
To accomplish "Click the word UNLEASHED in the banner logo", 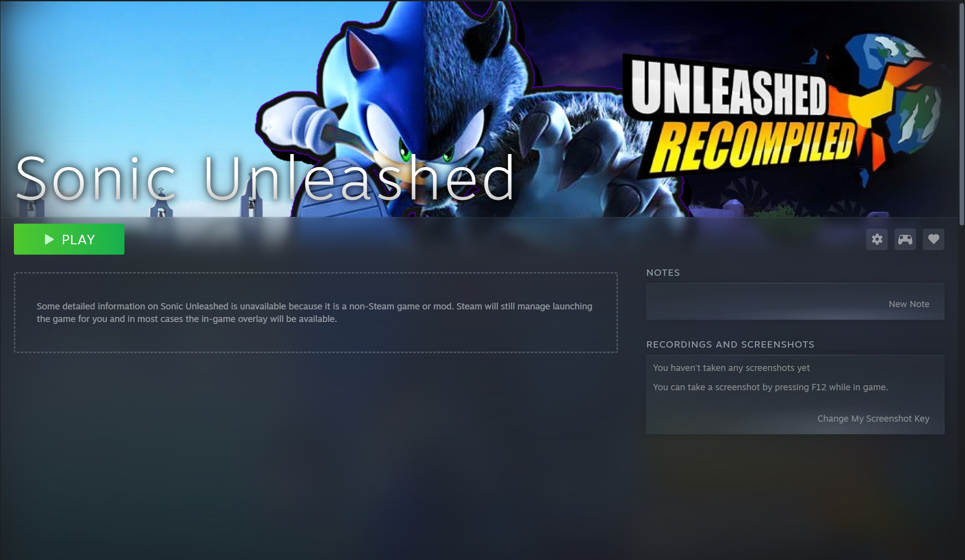I will pyautogui.click(x=729, y=88).
